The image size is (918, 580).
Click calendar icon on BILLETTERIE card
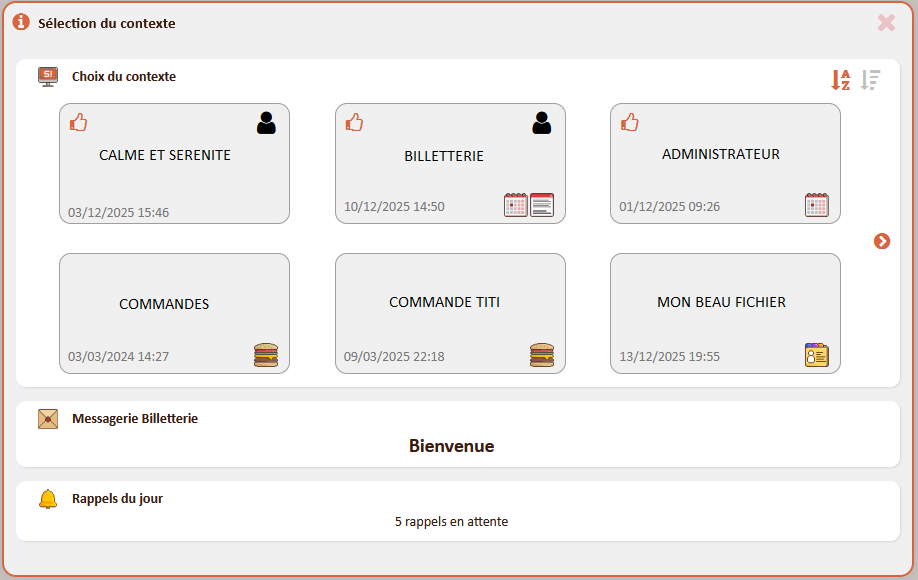tap(515, 205)
